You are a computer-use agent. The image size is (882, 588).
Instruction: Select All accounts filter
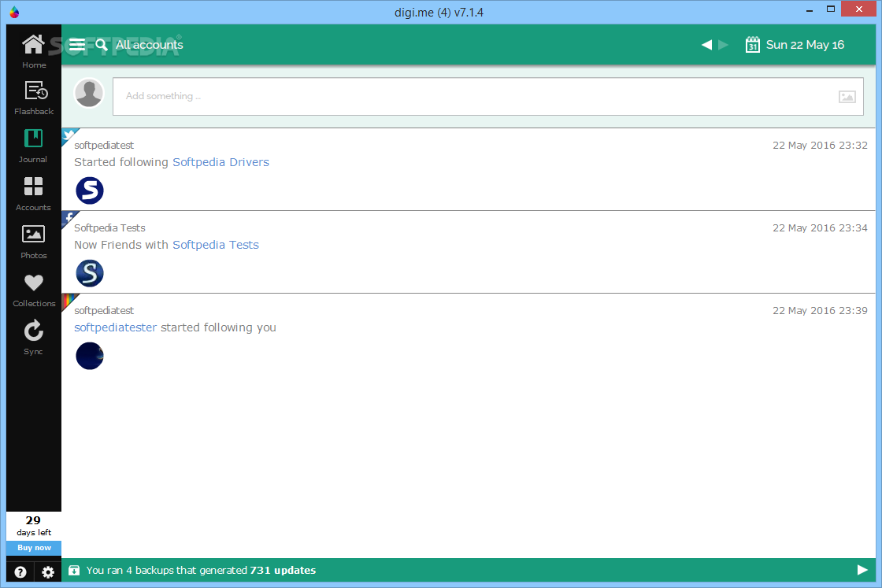pos(149,45)
